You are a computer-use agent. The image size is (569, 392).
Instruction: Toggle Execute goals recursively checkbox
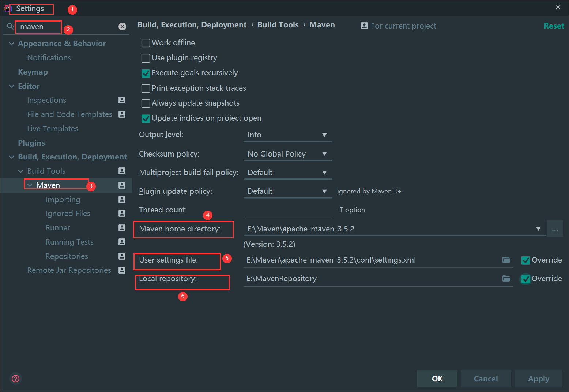tap(146, 73)
